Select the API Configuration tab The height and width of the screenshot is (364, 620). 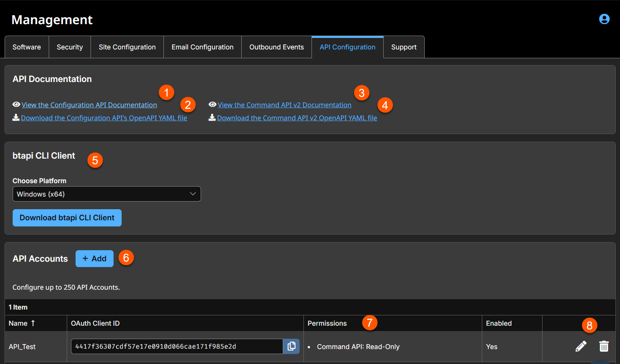(x=348, y=47)
